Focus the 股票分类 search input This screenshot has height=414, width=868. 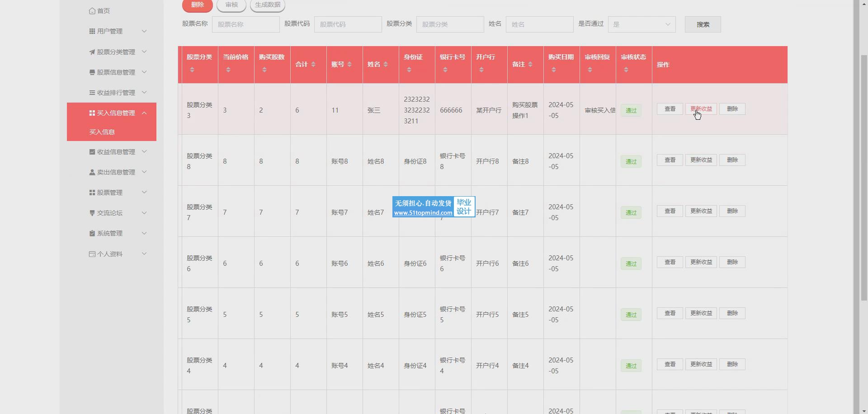click(450, 24)
